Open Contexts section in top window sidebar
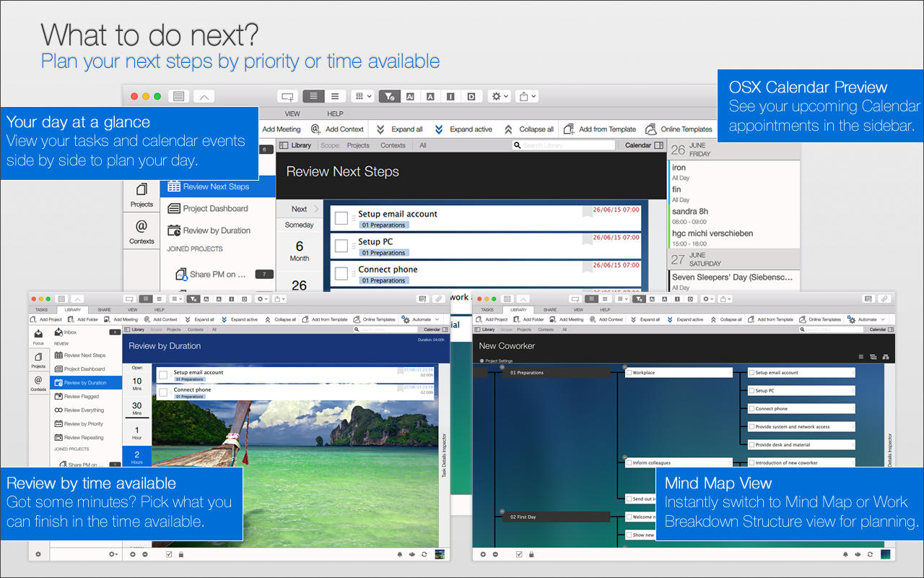 click(141, 232)
